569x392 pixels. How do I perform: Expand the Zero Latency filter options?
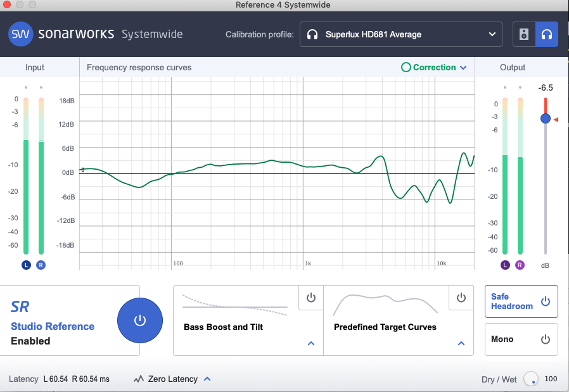click(207, 379)
